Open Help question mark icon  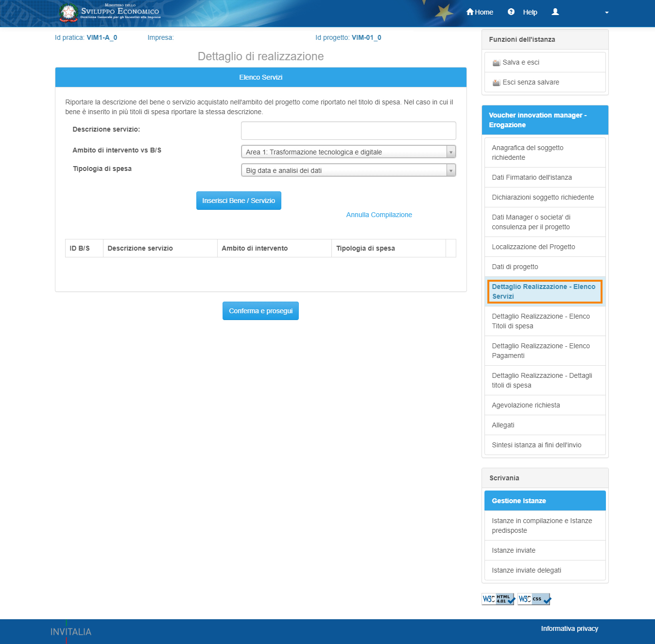click(511, 12)
